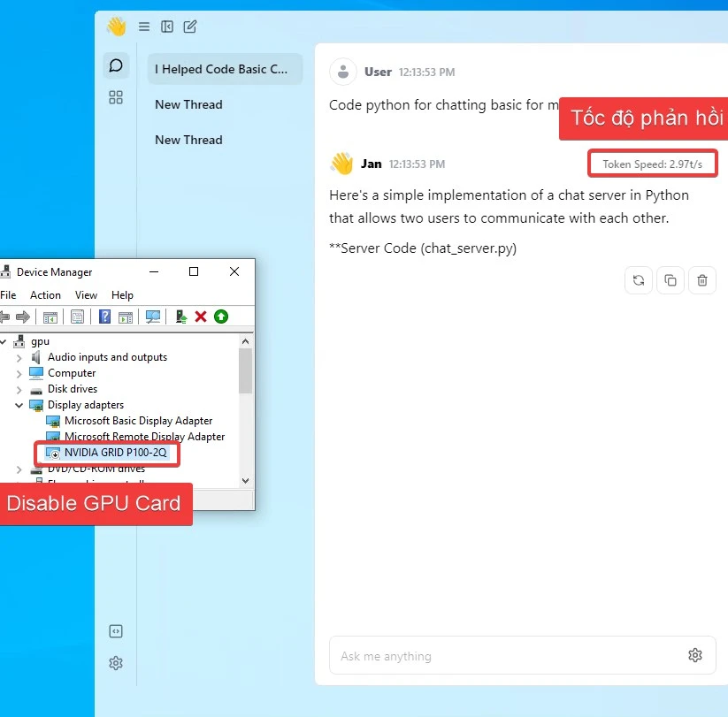Create a new thread with the compose icon

(x=190, y=27)
